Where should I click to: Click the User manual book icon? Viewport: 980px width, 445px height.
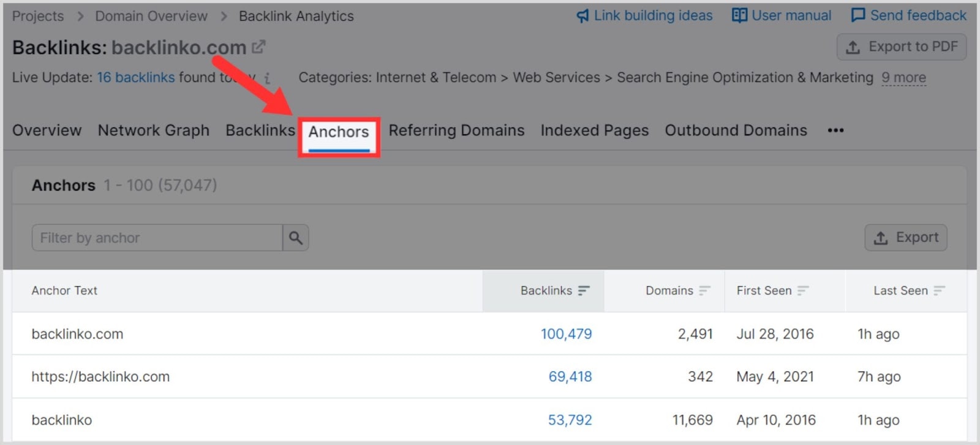[739, 15]
